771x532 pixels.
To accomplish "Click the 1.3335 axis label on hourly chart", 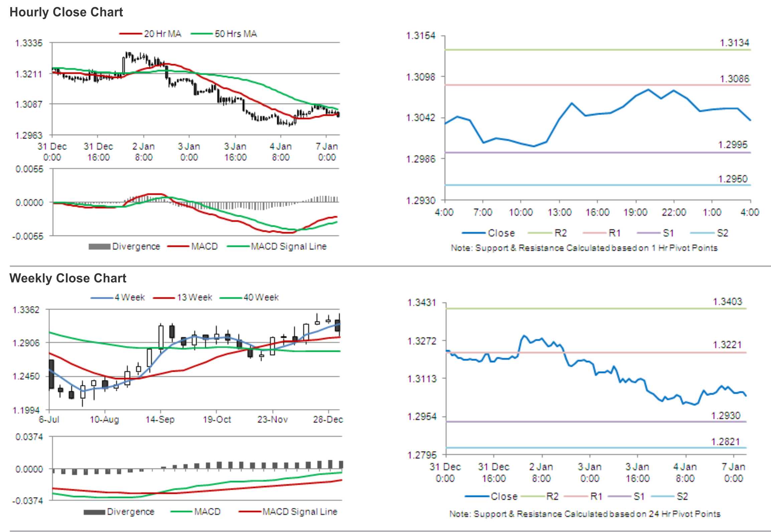I will click(29, 43).
